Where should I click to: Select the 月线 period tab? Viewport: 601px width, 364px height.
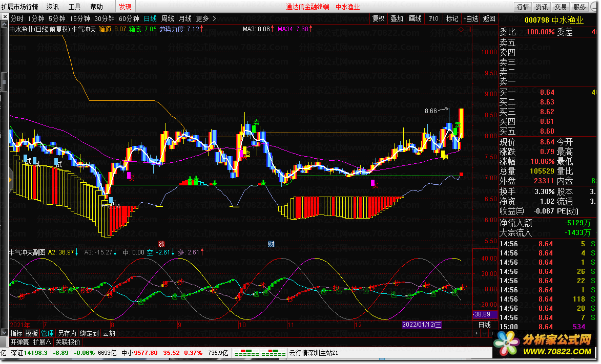tap(185, 18)
